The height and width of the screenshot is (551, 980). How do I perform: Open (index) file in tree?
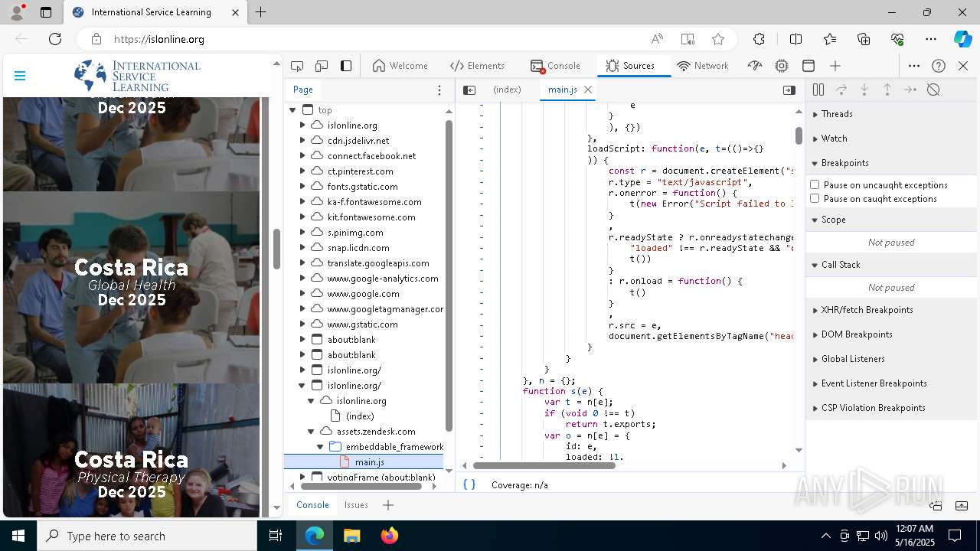[x=360, y=416]
